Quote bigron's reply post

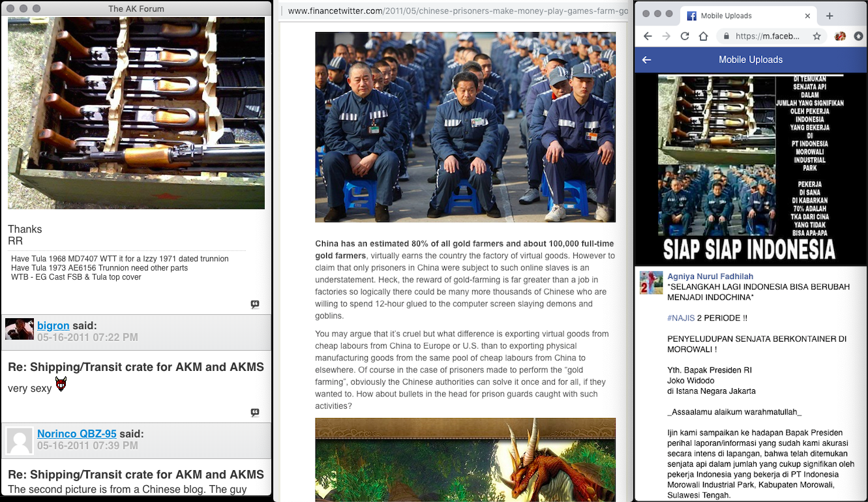tap(255, 413)
